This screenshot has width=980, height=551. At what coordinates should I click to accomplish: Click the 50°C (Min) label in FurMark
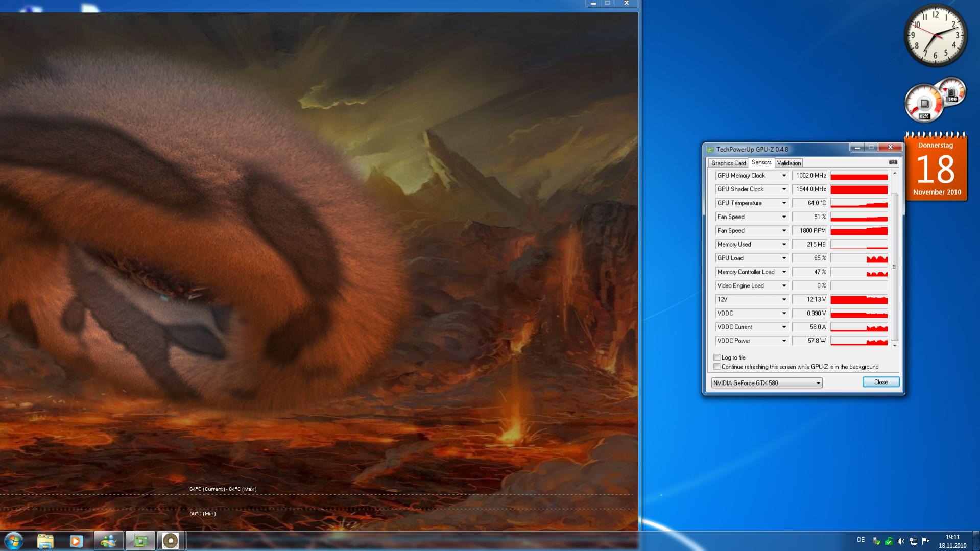tap(203, 514)
